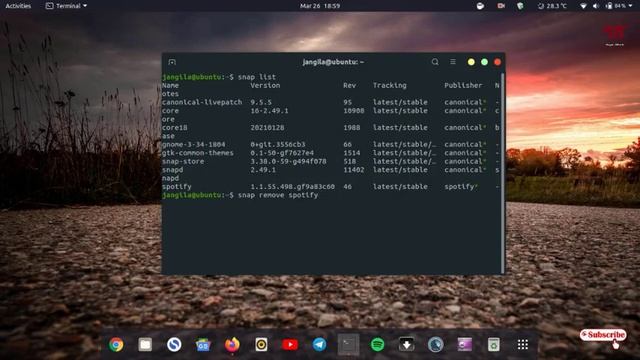
Task: Click the text 'snap remove spotify'
Action: pos(278,195)
